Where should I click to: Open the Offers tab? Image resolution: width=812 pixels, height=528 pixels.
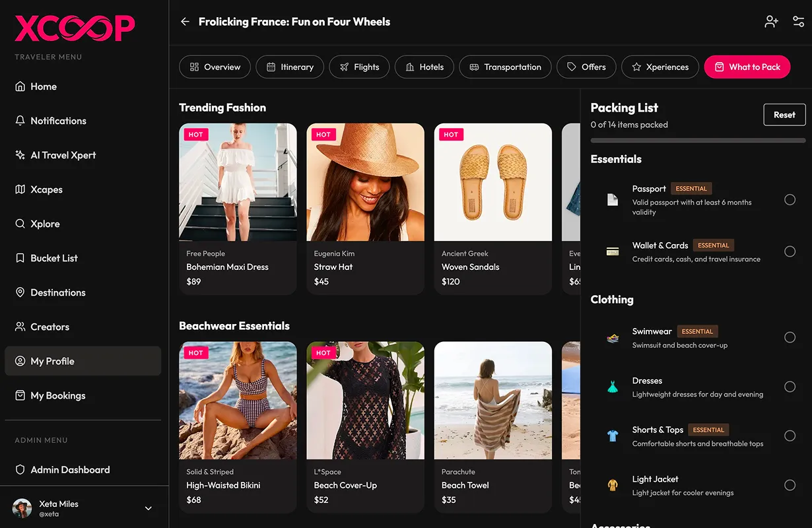[x=586, y=67]
